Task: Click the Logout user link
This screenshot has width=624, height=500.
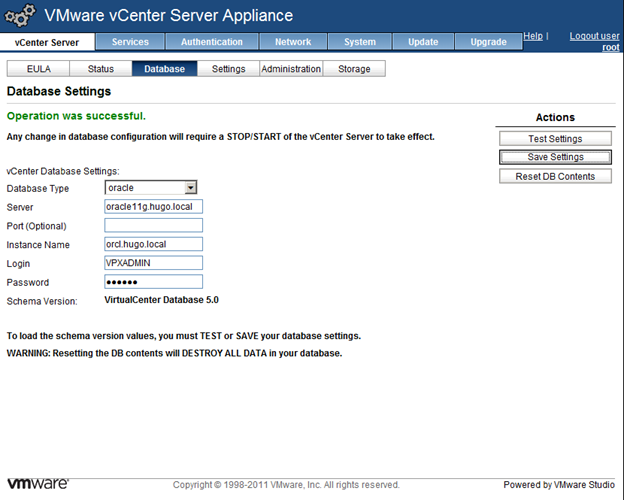Action: pyautogui.click(x=594, y=36)
